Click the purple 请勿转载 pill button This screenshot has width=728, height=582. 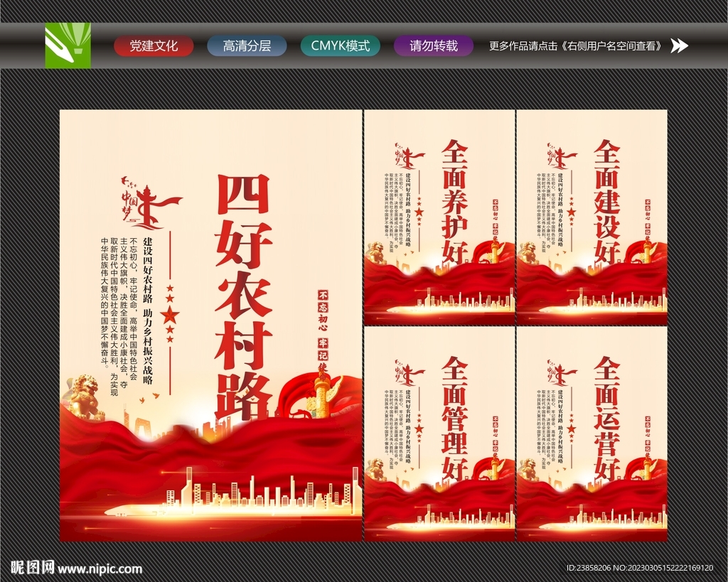[x=434, y=46]
